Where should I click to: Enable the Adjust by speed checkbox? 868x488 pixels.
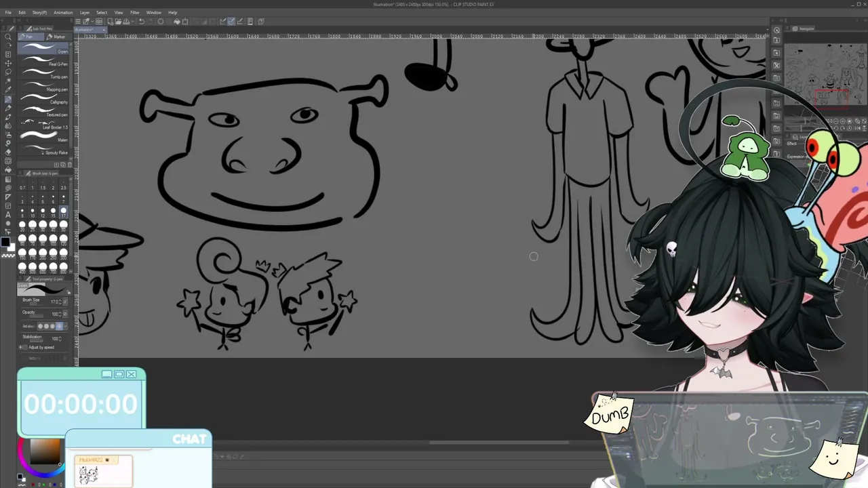point(24,348)
